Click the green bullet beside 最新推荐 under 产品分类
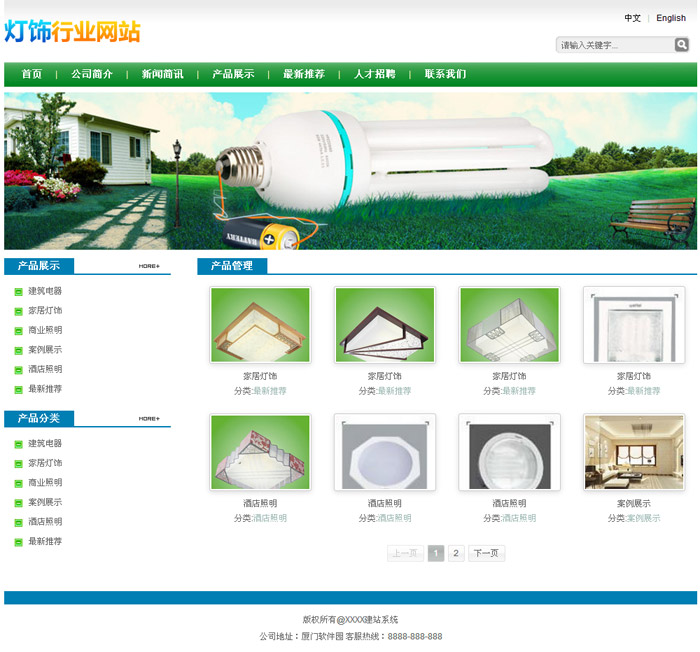The width and height of the screenshot is (700, 652). click(18, 542)
